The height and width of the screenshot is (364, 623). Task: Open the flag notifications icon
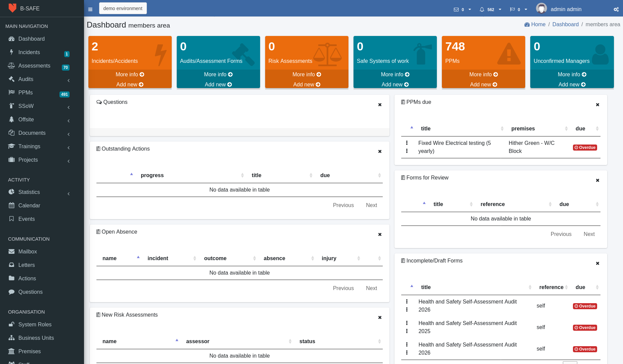point(512,9)
